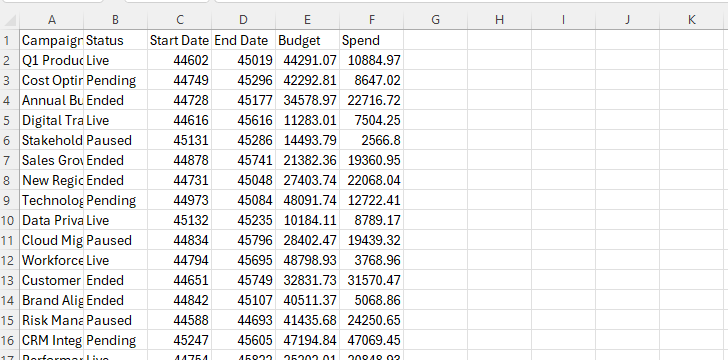Image resolution: width=728 pixels, height=360 pixels.
Task: Select row 1 header
Action: click(x=10, y=40)
